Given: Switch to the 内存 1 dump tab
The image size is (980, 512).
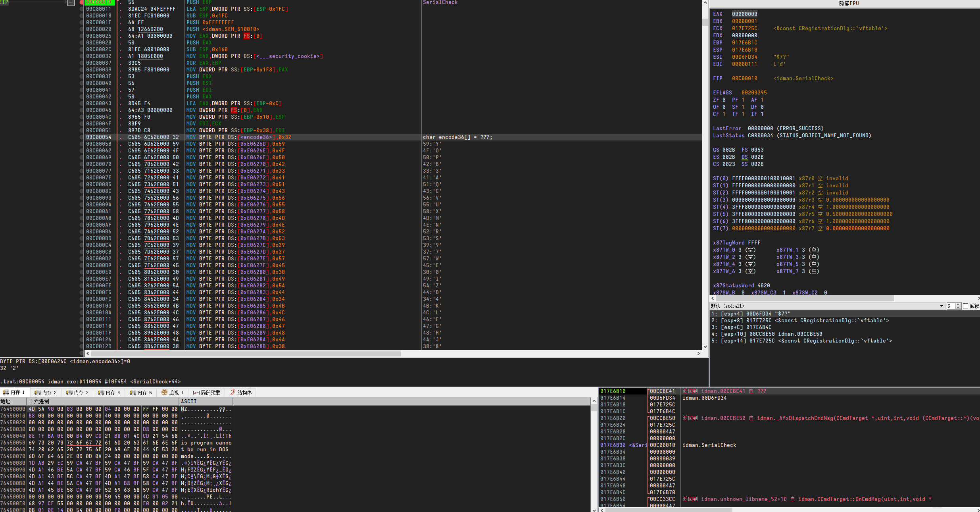Looking at the screenshot, I should (x=14, y=392).
